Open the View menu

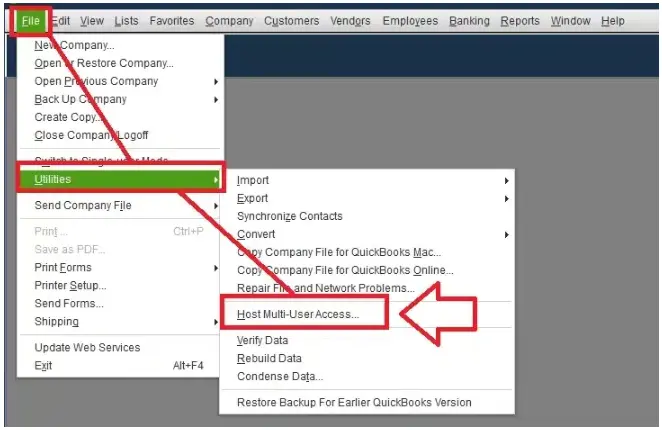pos(92,21)
